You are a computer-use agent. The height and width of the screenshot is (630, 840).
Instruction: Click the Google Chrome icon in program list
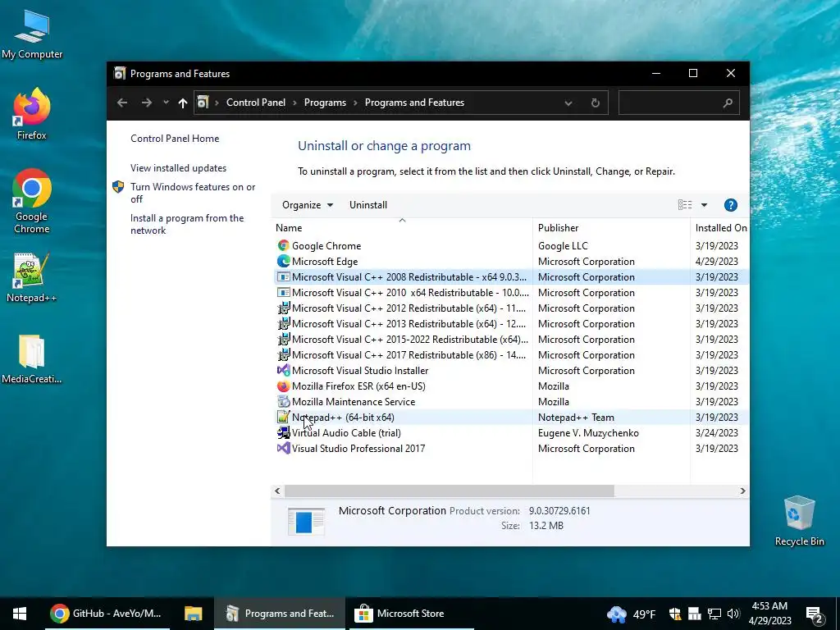(x=283, y=246)
